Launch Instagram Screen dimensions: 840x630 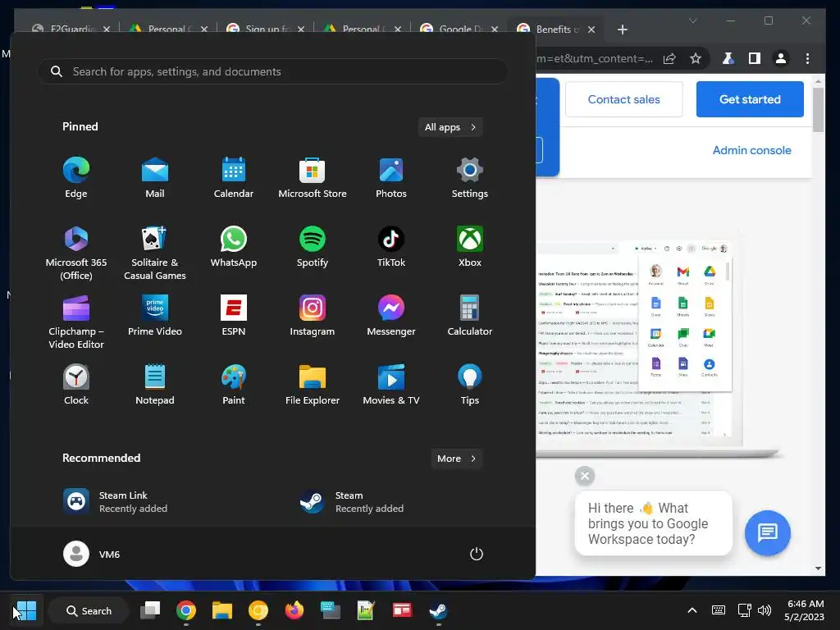coord(313,316)
